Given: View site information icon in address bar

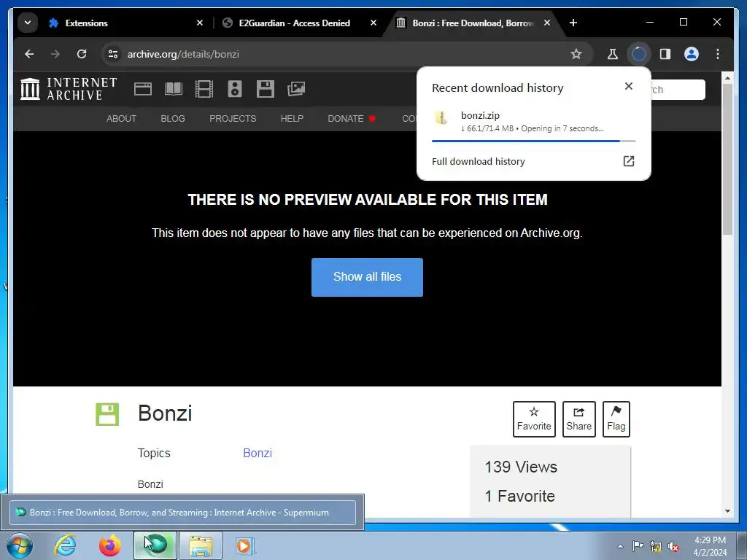Looking at the screenshot, I should [113, 54].
